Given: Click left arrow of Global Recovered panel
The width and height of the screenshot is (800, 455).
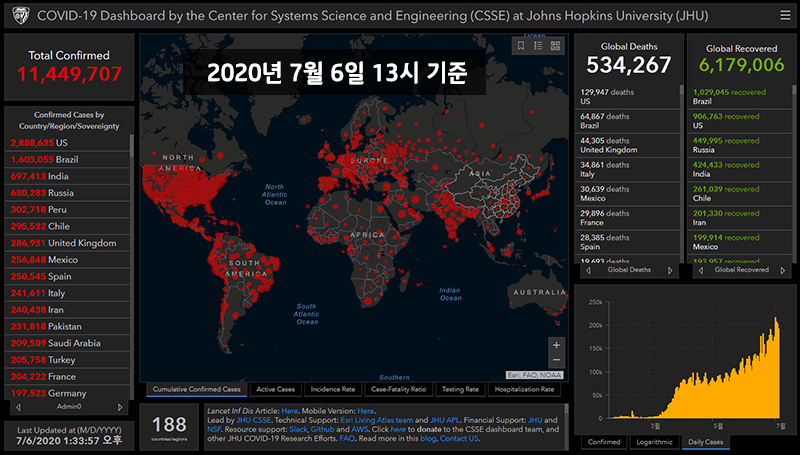Looking at the screenshot, I should pos(701,270).
